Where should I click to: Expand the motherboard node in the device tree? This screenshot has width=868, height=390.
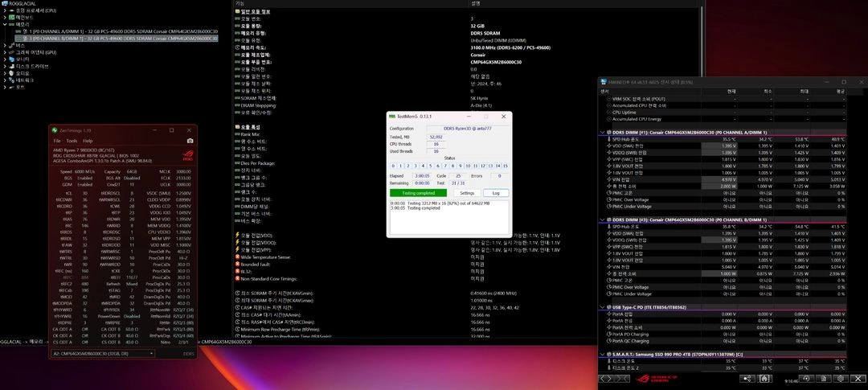pyautogui.click(x=5, y=17)
